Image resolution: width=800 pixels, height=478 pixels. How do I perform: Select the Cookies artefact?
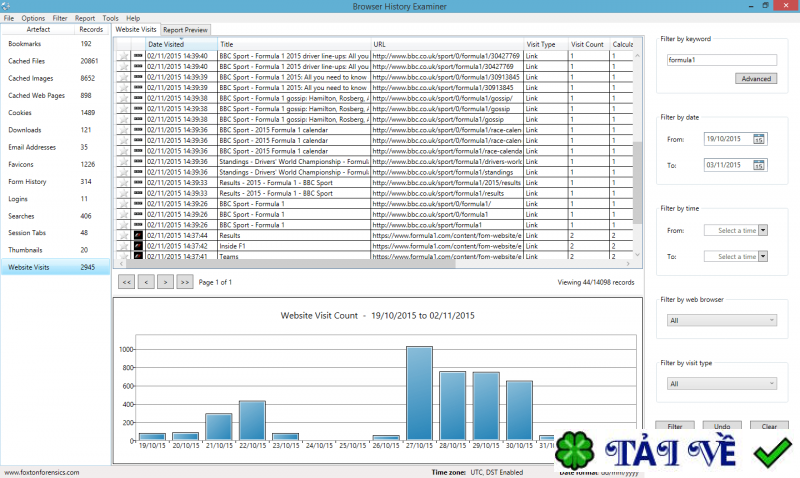click(x=55, y=113)
